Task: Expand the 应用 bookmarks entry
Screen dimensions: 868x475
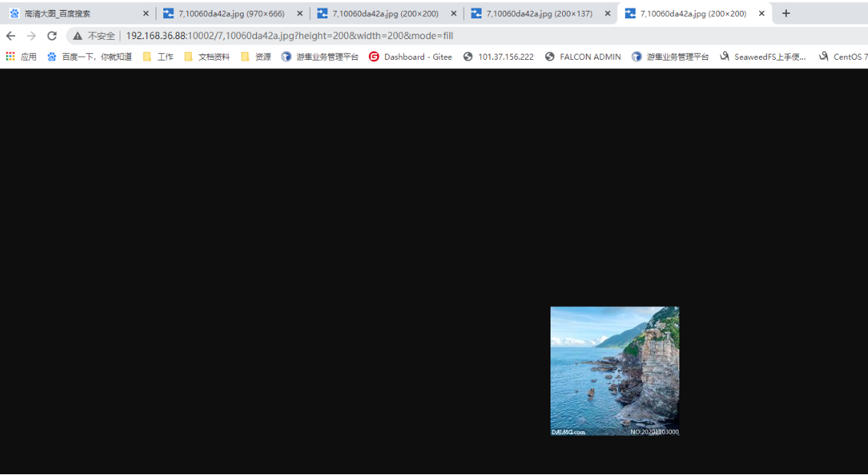Action: tap(30, 56)
